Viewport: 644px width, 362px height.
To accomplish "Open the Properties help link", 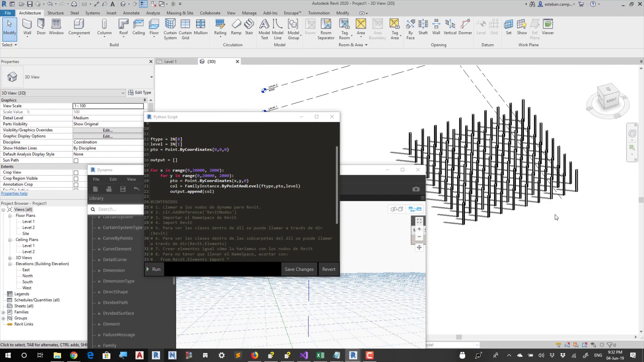I will coord(14,193).
